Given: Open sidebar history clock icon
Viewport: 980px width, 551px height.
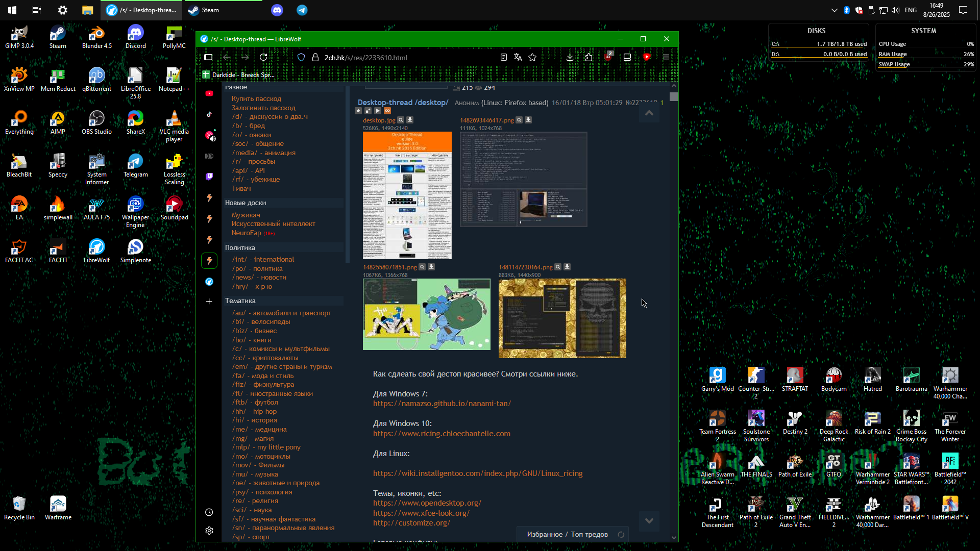Looking at the screenshot, I should pyautogui.click(x=209, y=512).
